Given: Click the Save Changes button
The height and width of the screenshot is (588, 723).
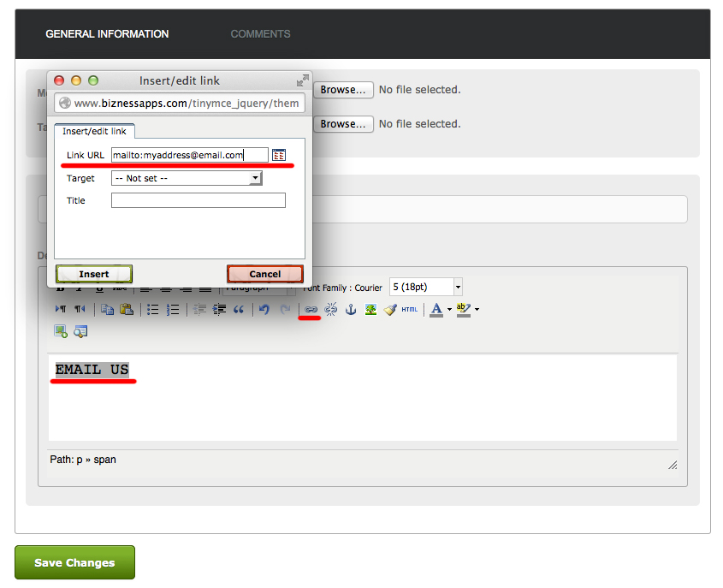Looking at the screenshot, I should coord(74,562).
